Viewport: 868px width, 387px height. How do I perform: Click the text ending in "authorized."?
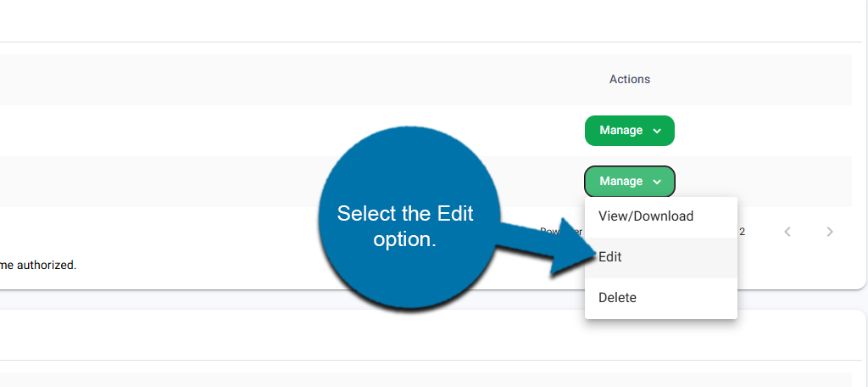click(x=38, y=265)
